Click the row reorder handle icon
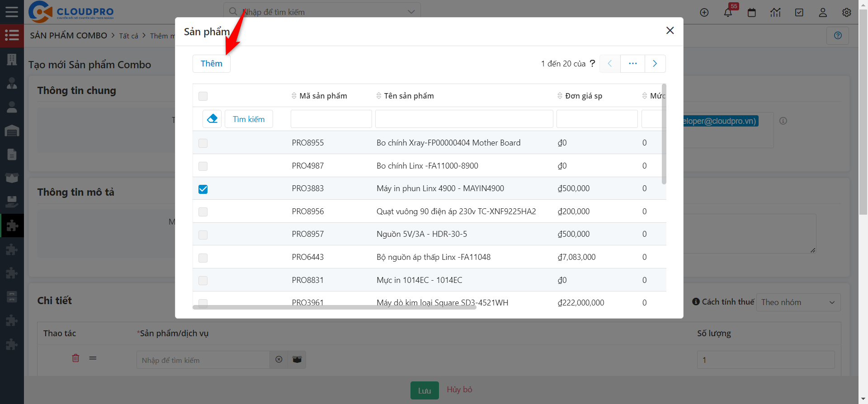 pos(93,358)
